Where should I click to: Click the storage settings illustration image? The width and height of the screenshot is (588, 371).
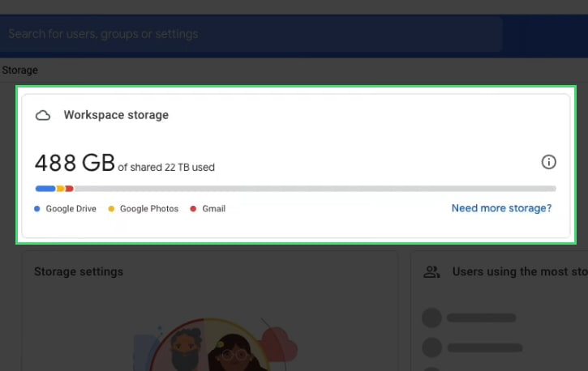pyautogui.click(x=216, y=343)
